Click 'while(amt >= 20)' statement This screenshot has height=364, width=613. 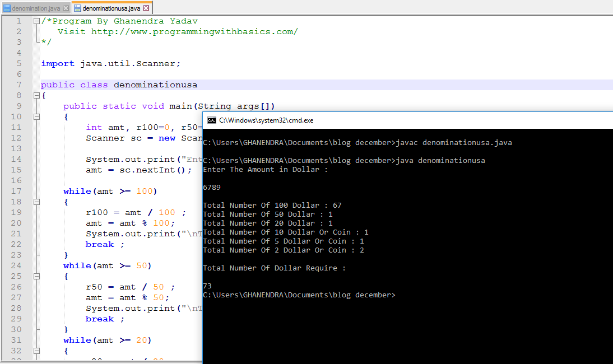[108, 340]
